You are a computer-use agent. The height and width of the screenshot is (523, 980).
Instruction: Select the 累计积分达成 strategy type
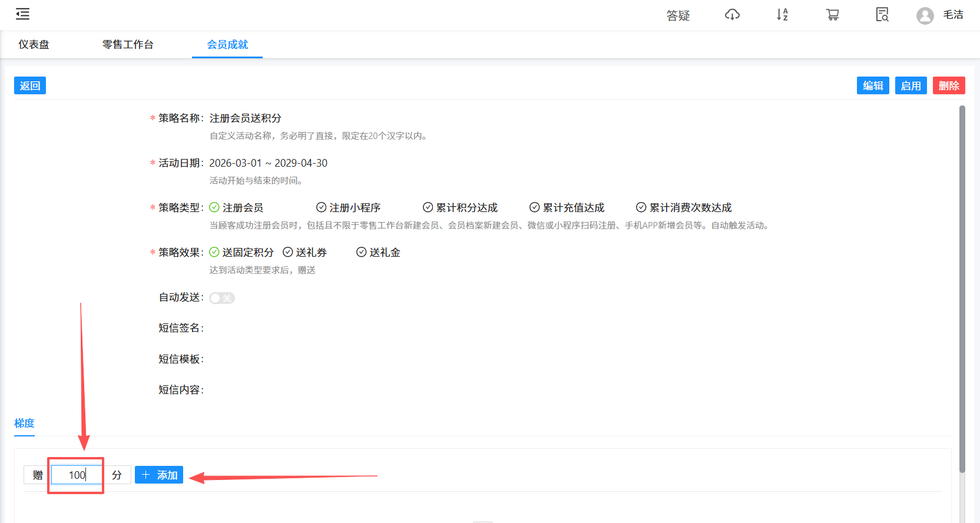461,207
